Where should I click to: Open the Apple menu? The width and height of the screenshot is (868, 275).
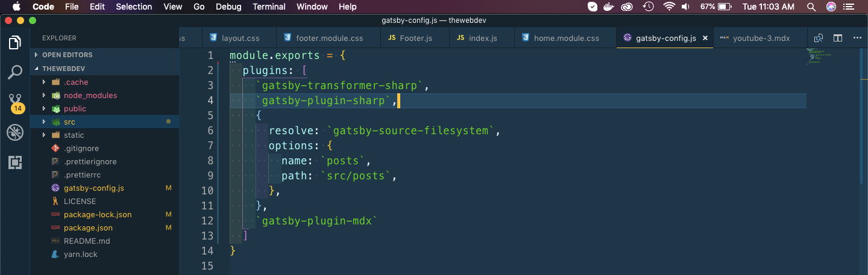point(16,7)
